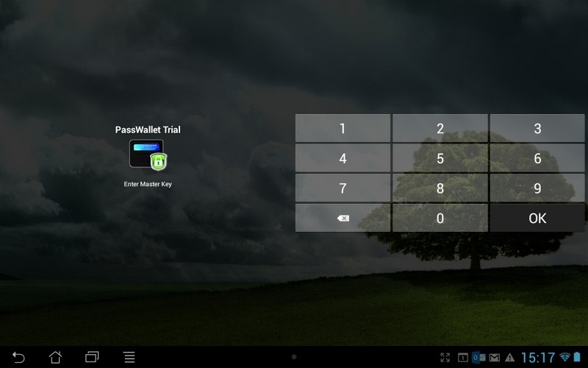Screen dimensions: 588x368
Task: Tap the Wi-Fi signal status icon
Action: [x=564, y=358]
